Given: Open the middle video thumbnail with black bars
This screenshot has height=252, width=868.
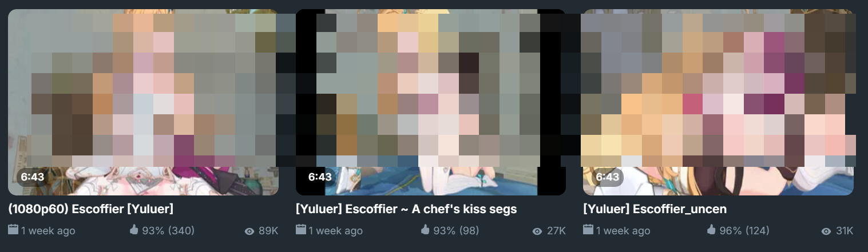Looking at the screenshot, I should (430, 102).
